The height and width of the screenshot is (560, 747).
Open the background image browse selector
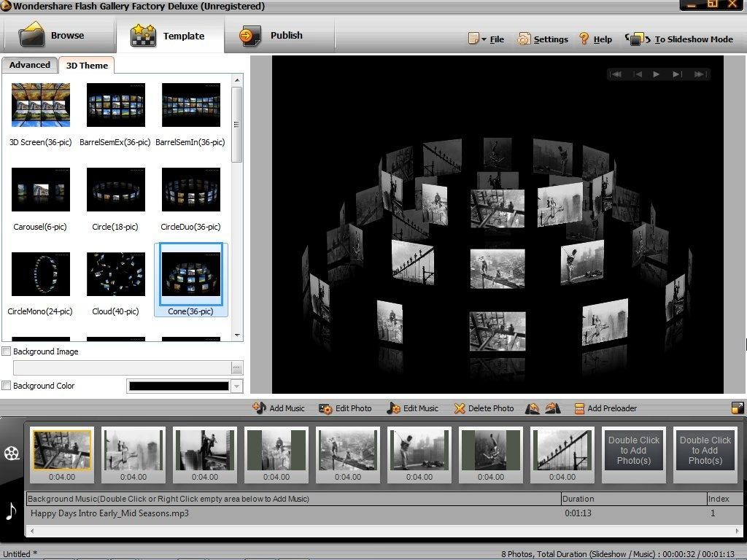[x=237, y=367]
